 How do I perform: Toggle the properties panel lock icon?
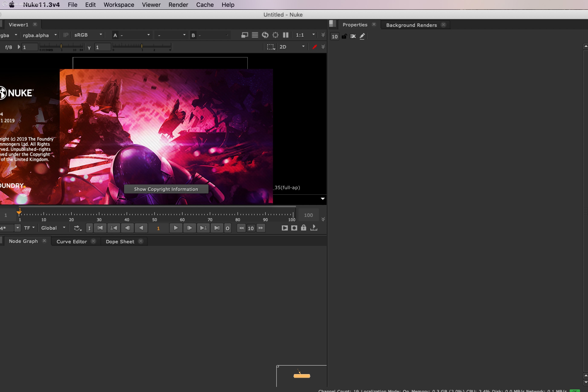coord(344,36)
